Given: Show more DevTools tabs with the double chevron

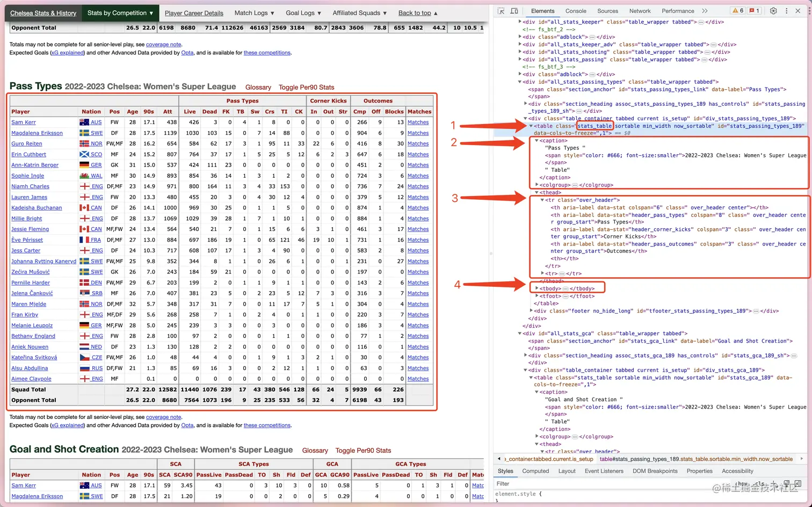Looking at the screenshot, I should pyautogui.click(x=705, y=11).
